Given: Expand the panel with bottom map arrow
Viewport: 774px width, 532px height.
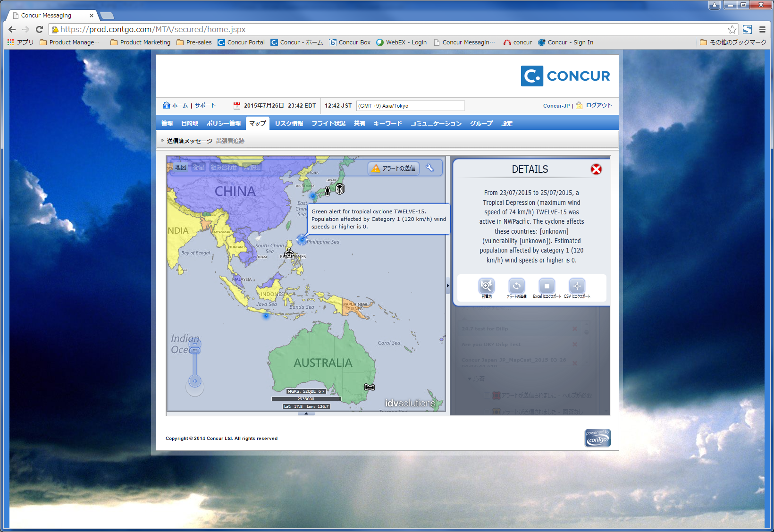Looking at the screenshot, I should coord(306,414).
